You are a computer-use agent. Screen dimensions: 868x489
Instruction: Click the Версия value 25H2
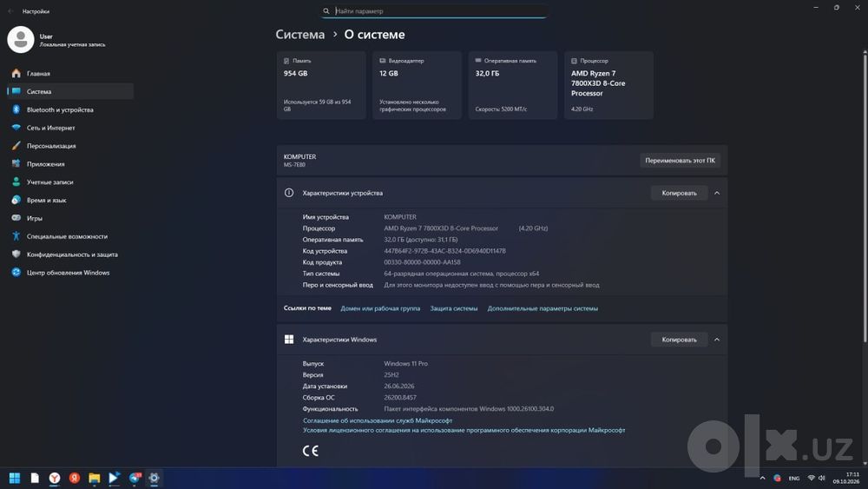[x=391, y=375]
